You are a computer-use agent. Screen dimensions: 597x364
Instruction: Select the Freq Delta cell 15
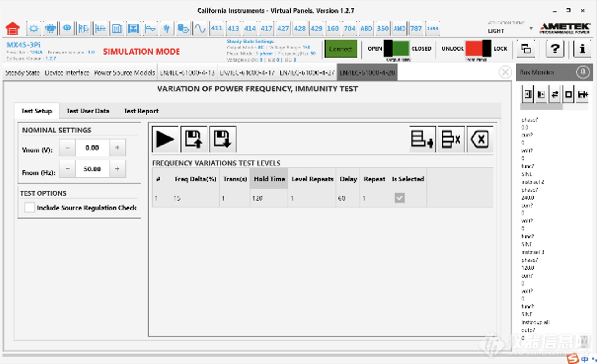point(195,198)
